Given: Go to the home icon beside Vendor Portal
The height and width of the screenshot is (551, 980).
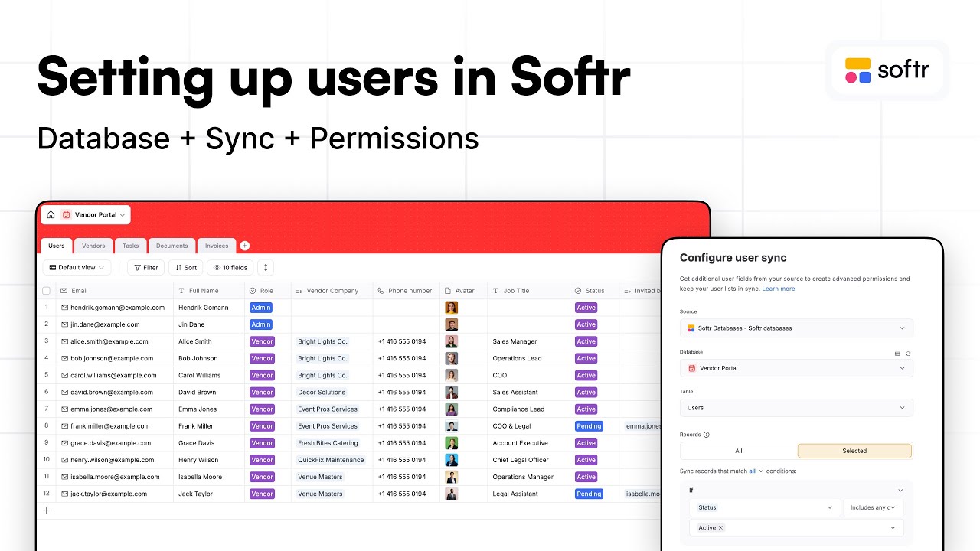Looking at the screenshot, I should [x=51, y=215].
